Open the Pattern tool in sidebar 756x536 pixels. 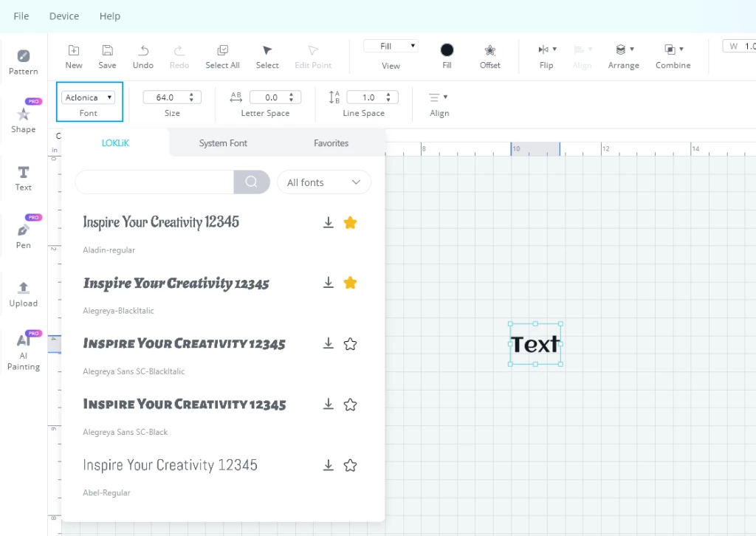tap(23, 62)
